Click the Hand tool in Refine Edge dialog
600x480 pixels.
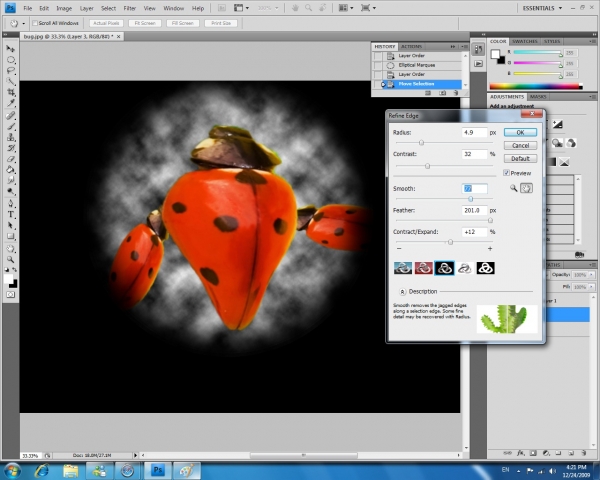pyautogui.click(x=527, y=188)
